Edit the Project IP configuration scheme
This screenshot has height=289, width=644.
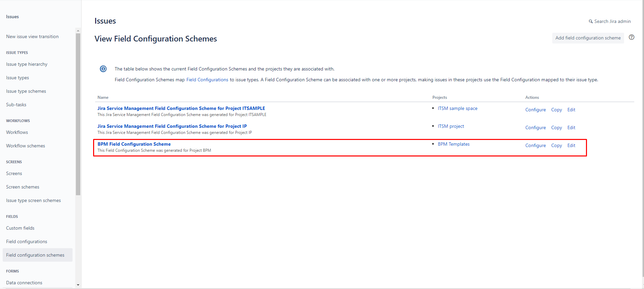(571, 128)
